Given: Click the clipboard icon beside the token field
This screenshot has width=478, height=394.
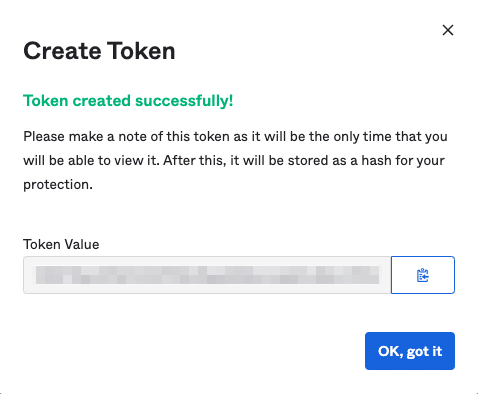Looking at the screenshot, I should click(x=423, y=275).
